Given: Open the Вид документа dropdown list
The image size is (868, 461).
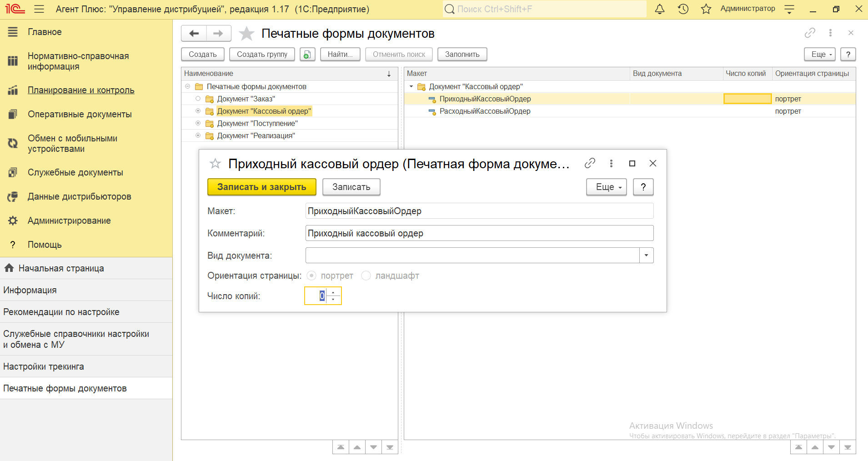Looking at the screenshot, I should (646, 256).
